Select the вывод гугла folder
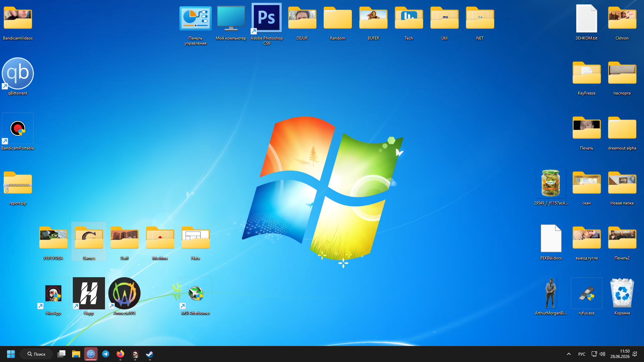Viewport: 644px width, 362px height. click(x=587, y=242)
